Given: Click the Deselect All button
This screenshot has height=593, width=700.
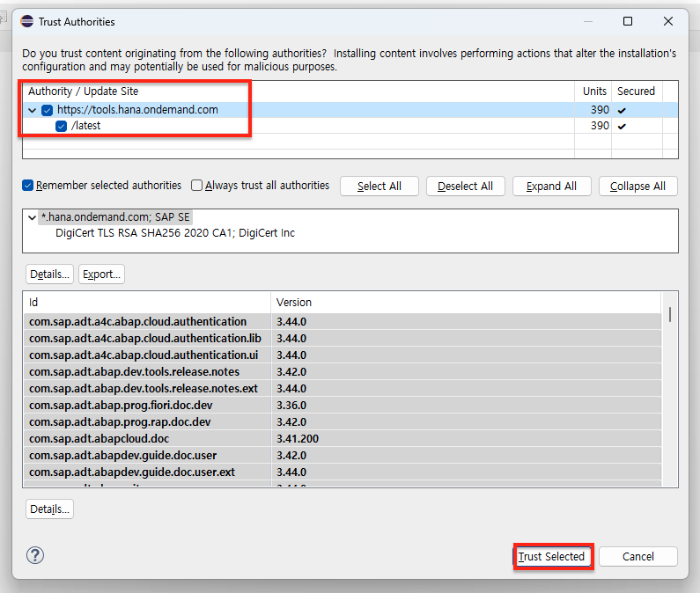Looking at the screenshot, I should (x=465, y=186).
